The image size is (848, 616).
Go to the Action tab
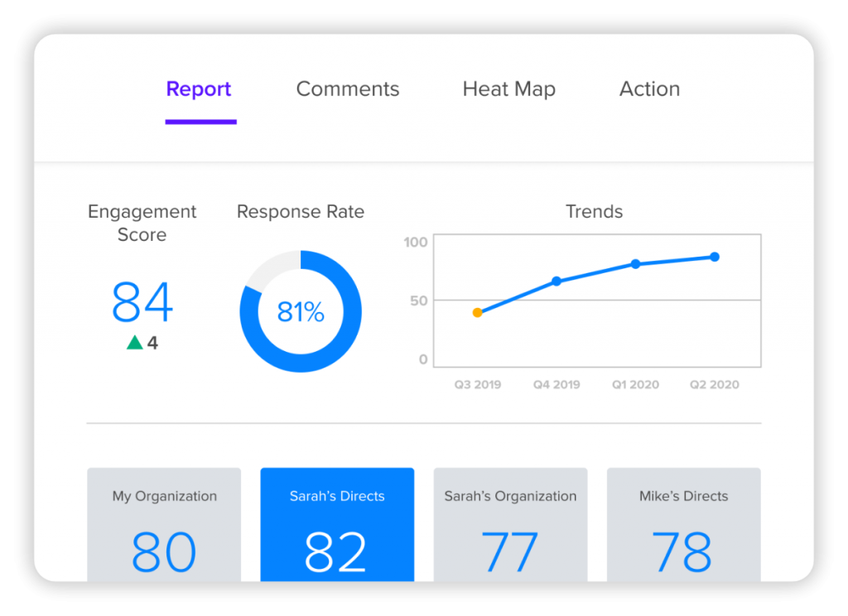649,89
